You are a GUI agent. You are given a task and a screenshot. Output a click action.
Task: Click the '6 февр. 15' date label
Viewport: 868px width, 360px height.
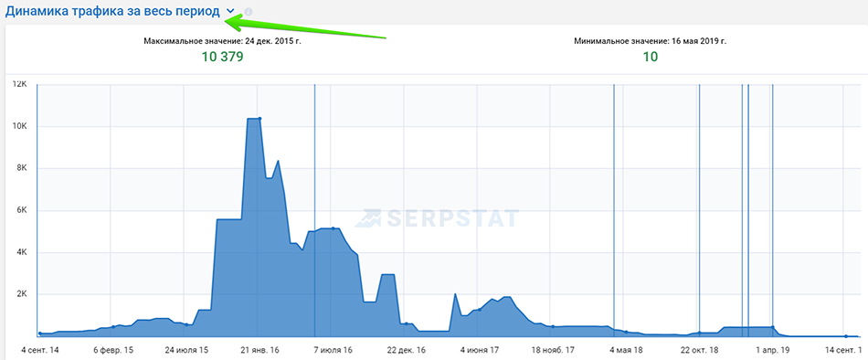pos(113,351)
